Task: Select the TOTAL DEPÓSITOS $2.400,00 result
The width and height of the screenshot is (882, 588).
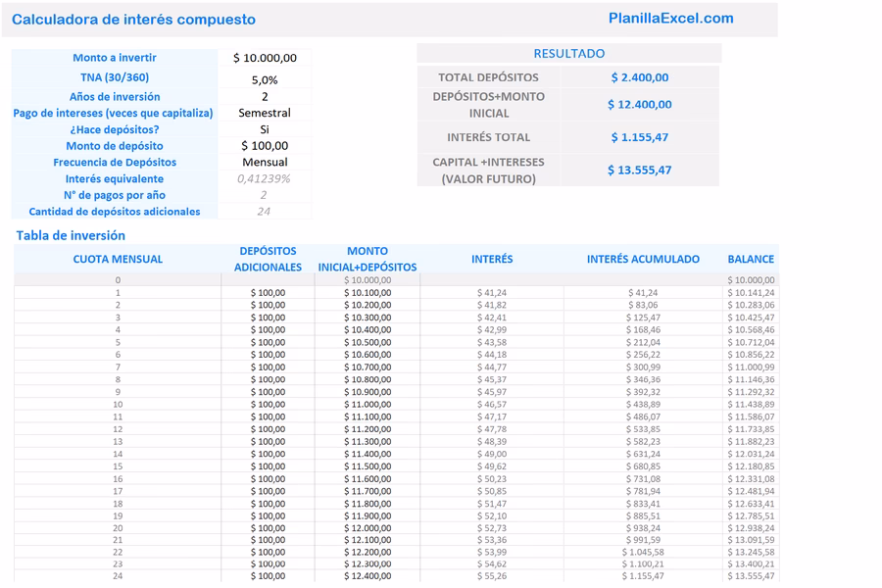Action: tap(639, 77)
